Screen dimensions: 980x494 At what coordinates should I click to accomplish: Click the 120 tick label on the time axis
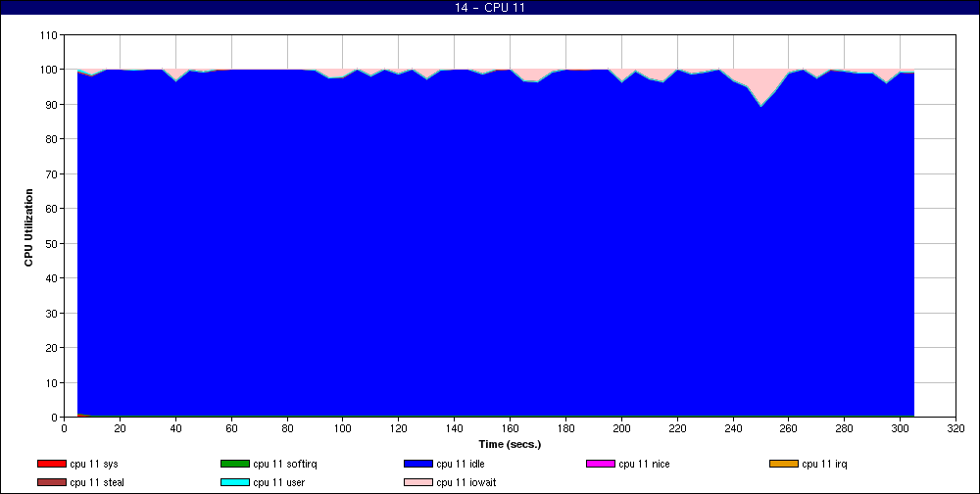coord(399,428)
